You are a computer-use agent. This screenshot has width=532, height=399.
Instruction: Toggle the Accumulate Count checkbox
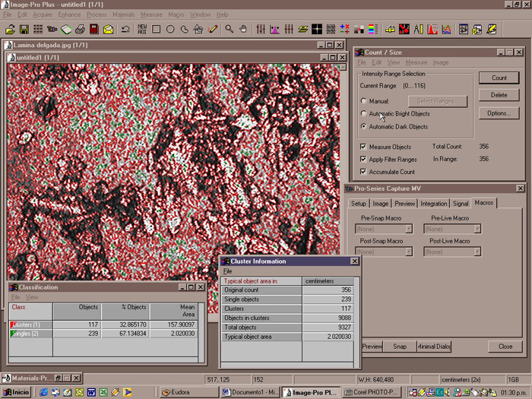[x=363, y=172]
